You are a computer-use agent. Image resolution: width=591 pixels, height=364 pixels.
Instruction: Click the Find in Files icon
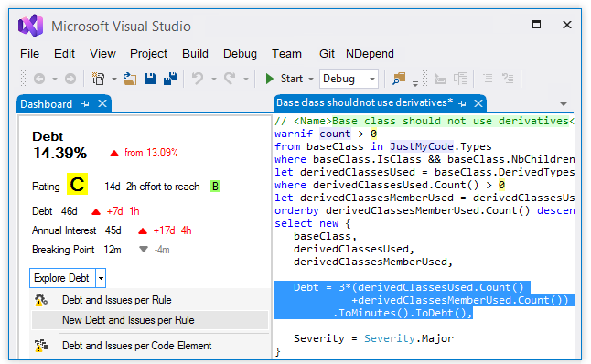click(x=399, y=79)
